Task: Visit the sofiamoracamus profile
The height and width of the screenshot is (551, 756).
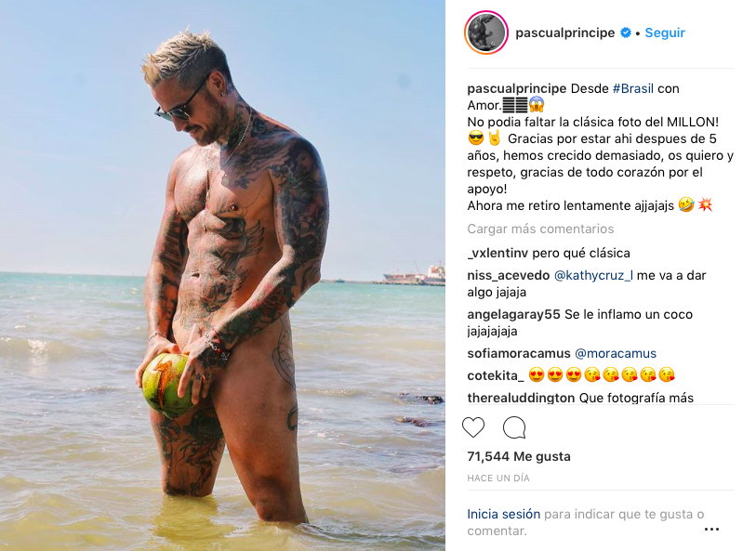Action: click(519, 353)
